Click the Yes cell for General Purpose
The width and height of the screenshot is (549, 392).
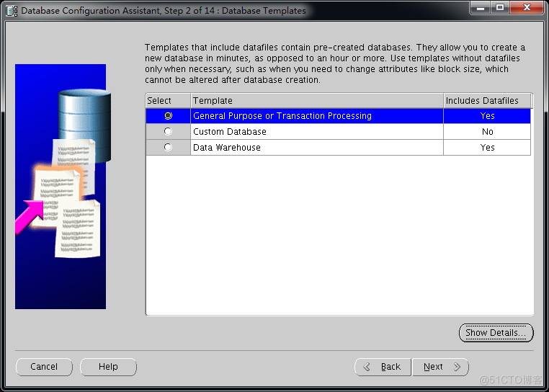[487, 115]
